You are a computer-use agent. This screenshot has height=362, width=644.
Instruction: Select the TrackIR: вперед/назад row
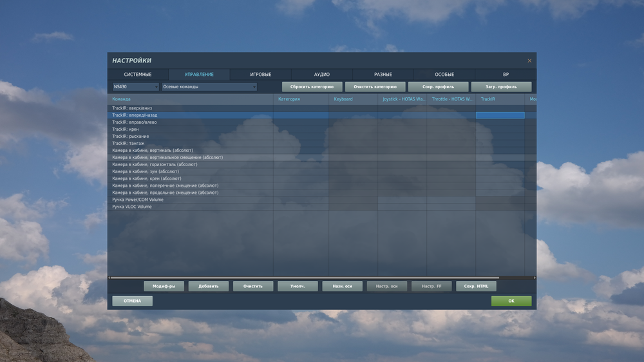click(322, 115)
